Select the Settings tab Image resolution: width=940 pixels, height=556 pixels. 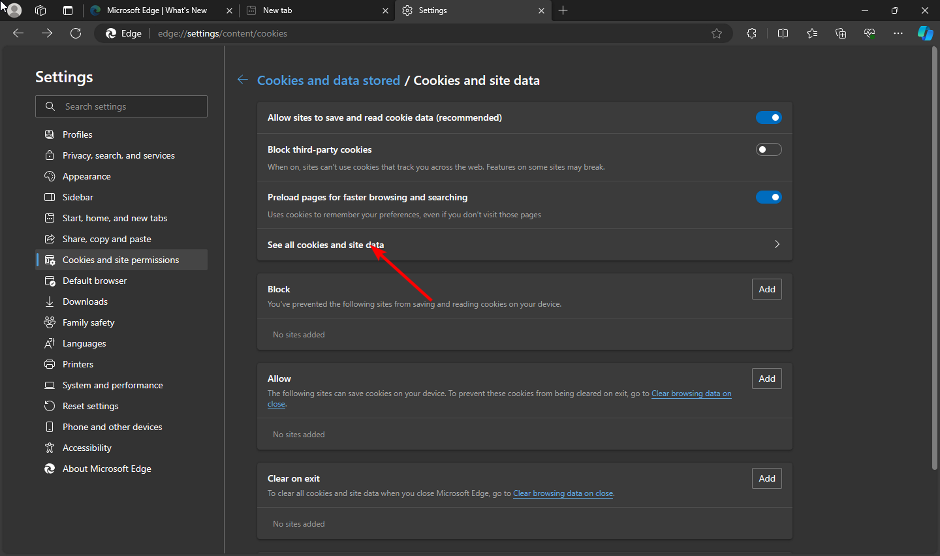click(473, 10)
